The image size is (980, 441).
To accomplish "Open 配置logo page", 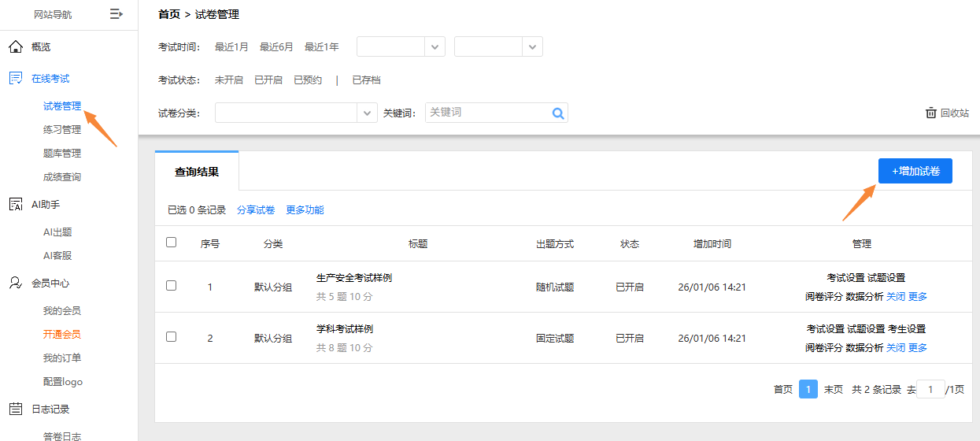I will (x=63, y=382).
